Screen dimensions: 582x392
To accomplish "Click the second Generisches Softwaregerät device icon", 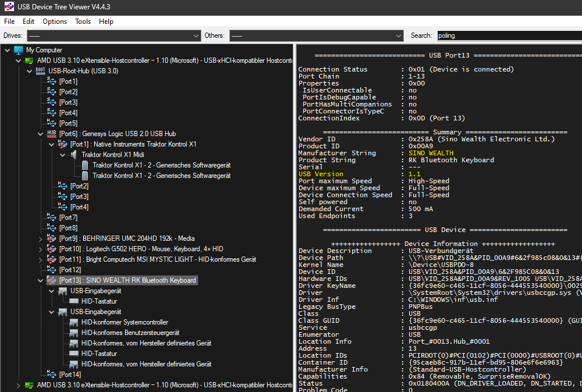I will click(85, 176).
